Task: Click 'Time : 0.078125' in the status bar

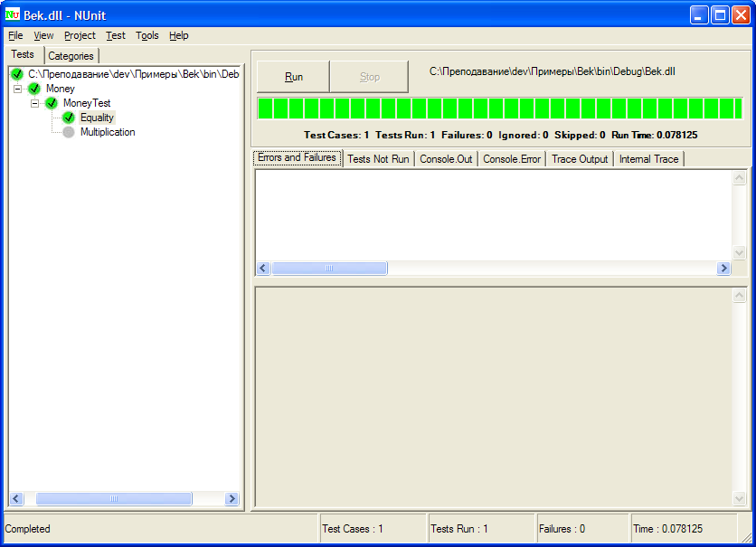Action: (667, 529)
